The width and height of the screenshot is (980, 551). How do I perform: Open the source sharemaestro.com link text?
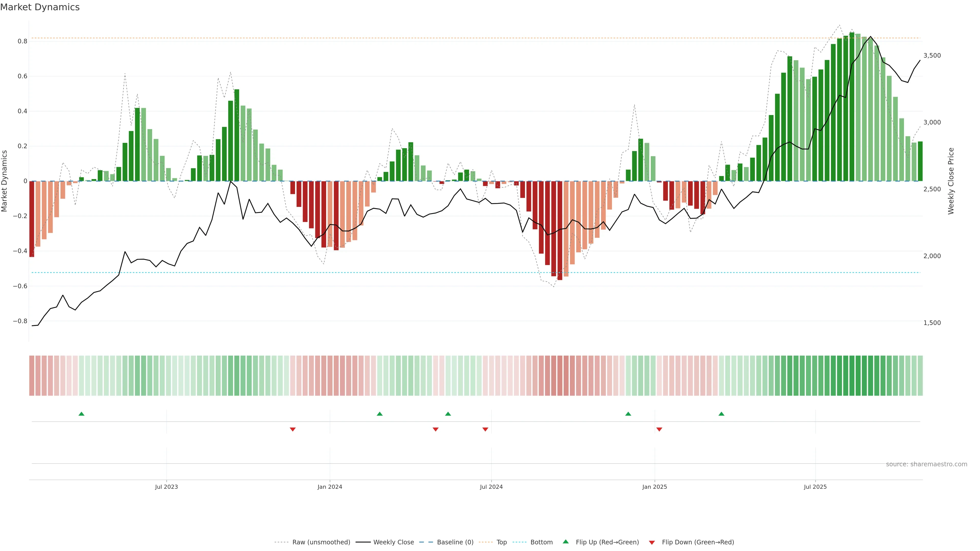926,464
